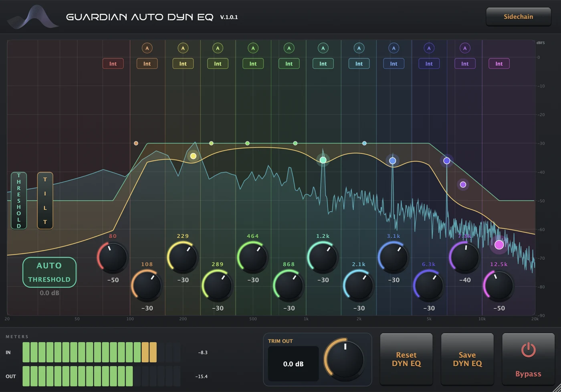Click the teal 1.2k band node on the curve

coord(323,160)
